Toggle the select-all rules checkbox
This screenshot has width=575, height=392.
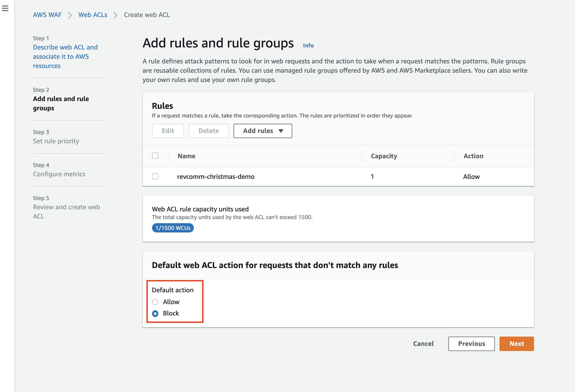click(x=155, y=156)
